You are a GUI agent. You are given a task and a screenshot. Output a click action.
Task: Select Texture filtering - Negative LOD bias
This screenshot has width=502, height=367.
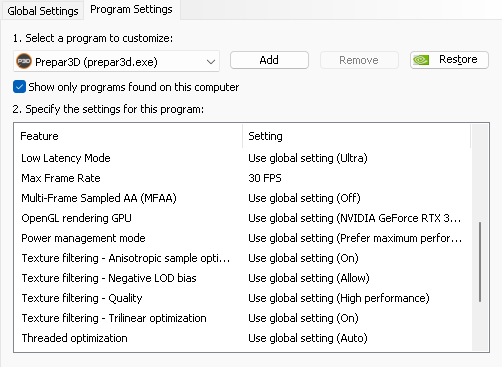click(x=109, y=278)
